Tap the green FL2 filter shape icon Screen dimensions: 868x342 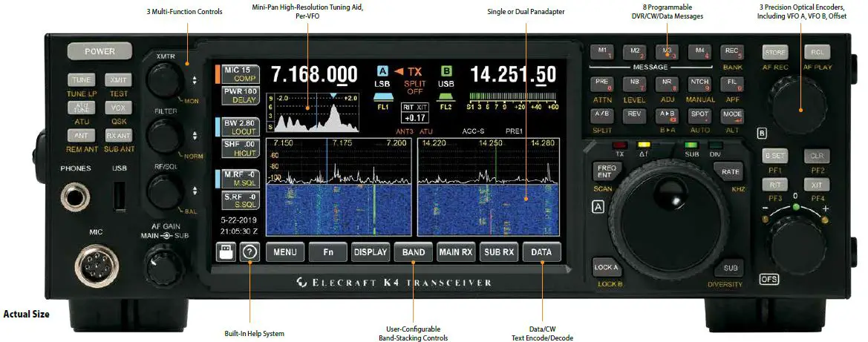point(446,97)
